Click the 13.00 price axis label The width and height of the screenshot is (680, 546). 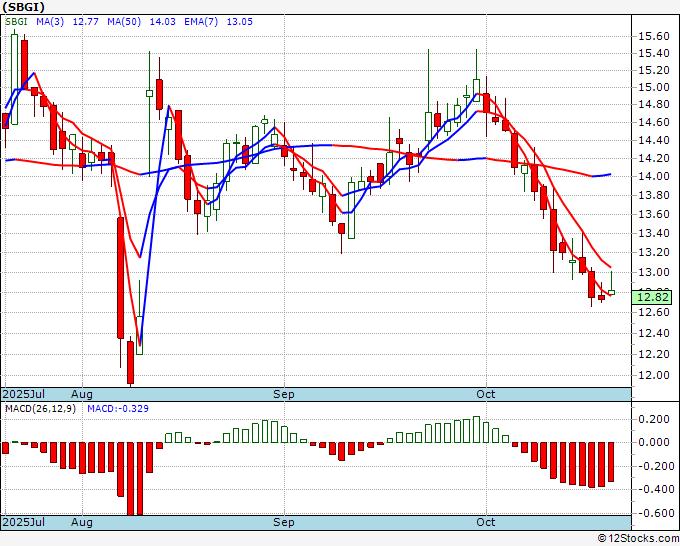pos(654,272)
